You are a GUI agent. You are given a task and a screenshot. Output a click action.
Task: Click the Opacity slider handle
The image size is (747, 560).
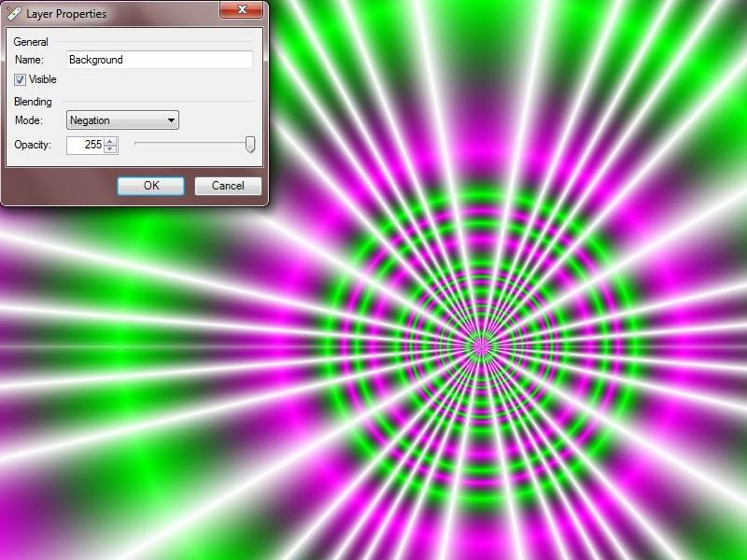coord(250,145)
